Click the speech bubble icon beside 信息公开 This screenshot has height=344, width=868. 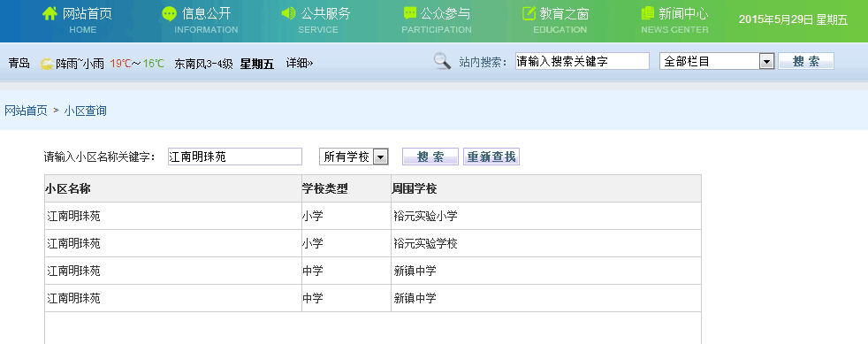pos(169,14)
